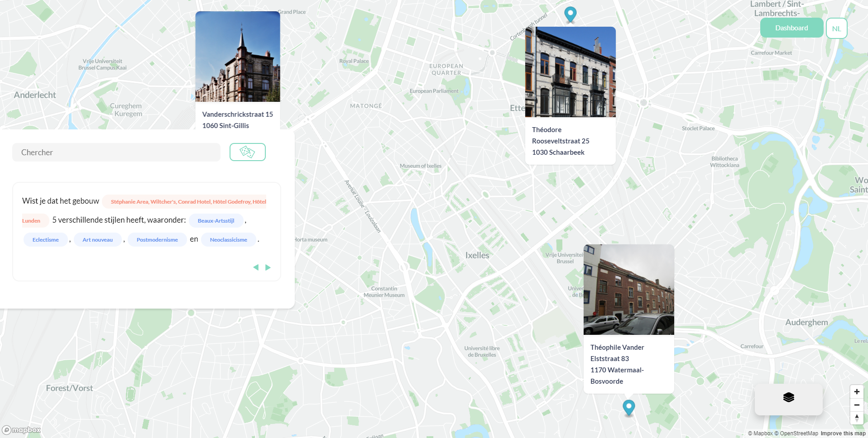Click the Bibliotheca Wittockiana label
Screen dimensions: 868x438
[x=724, y=162]
